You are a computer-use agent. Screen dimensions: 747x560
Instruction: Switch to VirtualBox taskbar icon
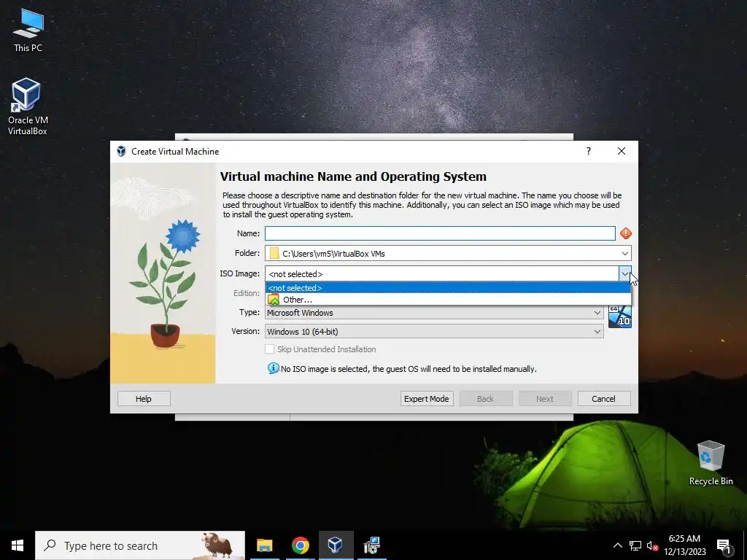tap(336, 545)
